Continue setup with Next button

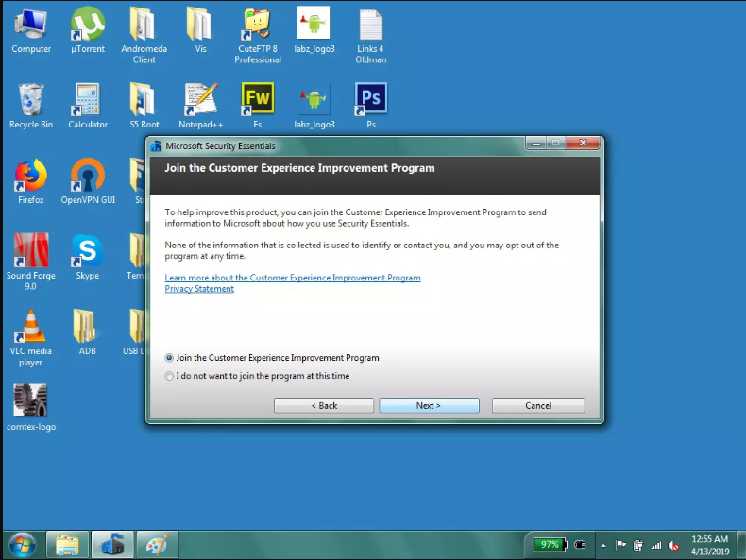pos(429,406)
